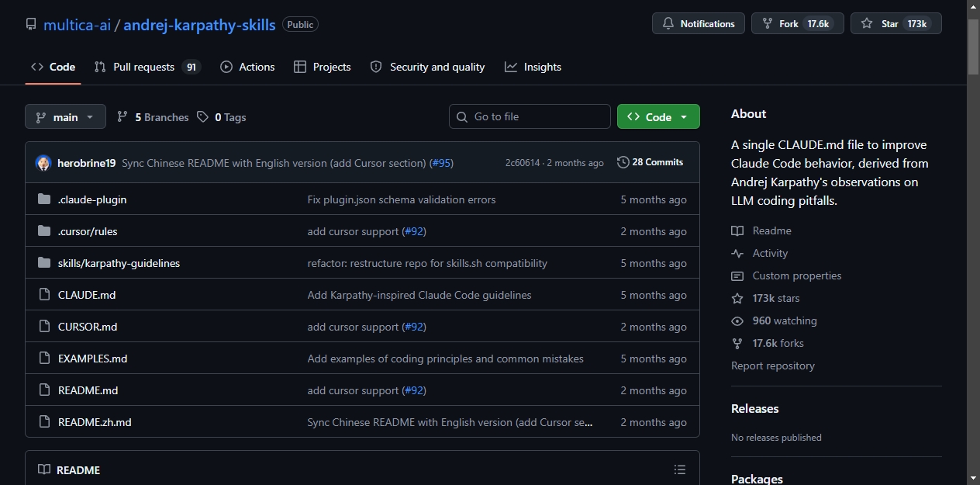View the 173k stars link

[766, 298]
